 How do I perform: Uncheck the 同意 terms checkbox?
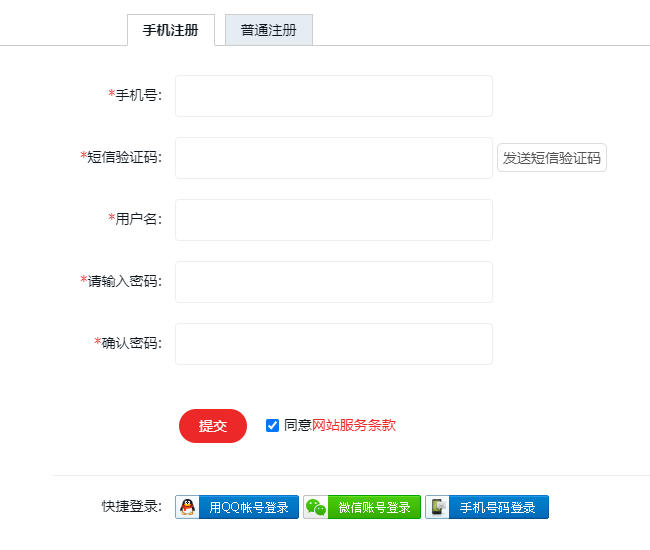coord(272,425)
